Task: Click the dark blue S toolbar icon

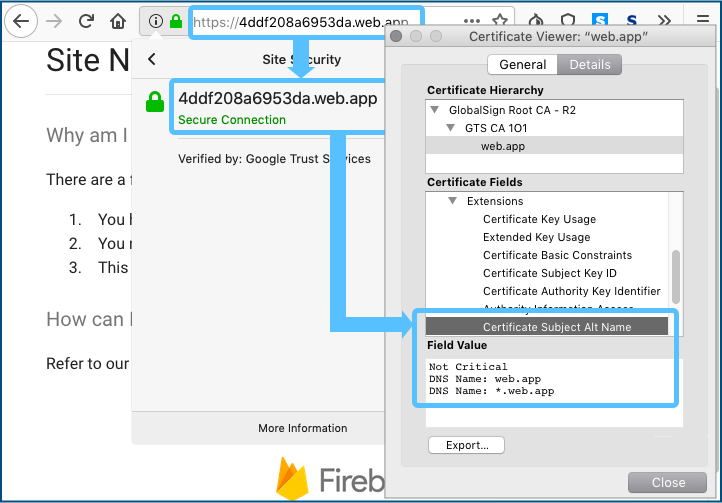Action: 632,21
